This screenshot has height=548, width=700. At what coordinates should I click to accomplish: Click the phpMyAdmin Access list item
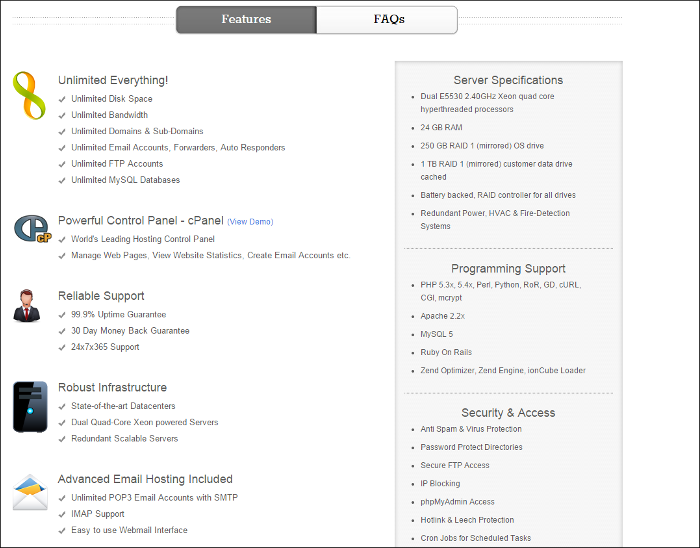tap(457, 502)
